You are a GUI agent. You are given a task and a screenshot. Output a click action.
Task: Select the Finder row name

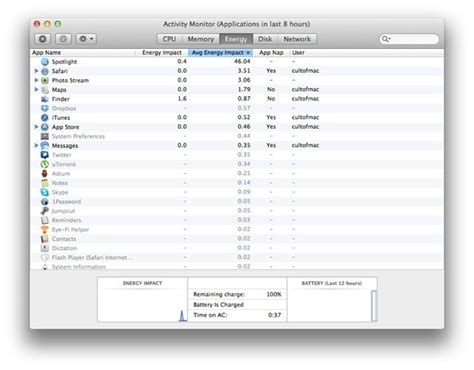(x=61, y=99)
